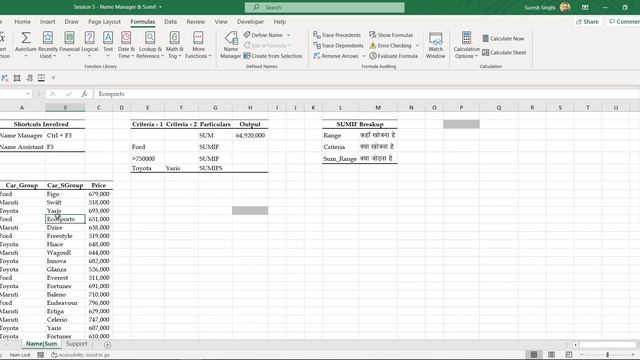640x360 pixels.
Task: Click Remove Arrows
Action: tap(336, 56)
